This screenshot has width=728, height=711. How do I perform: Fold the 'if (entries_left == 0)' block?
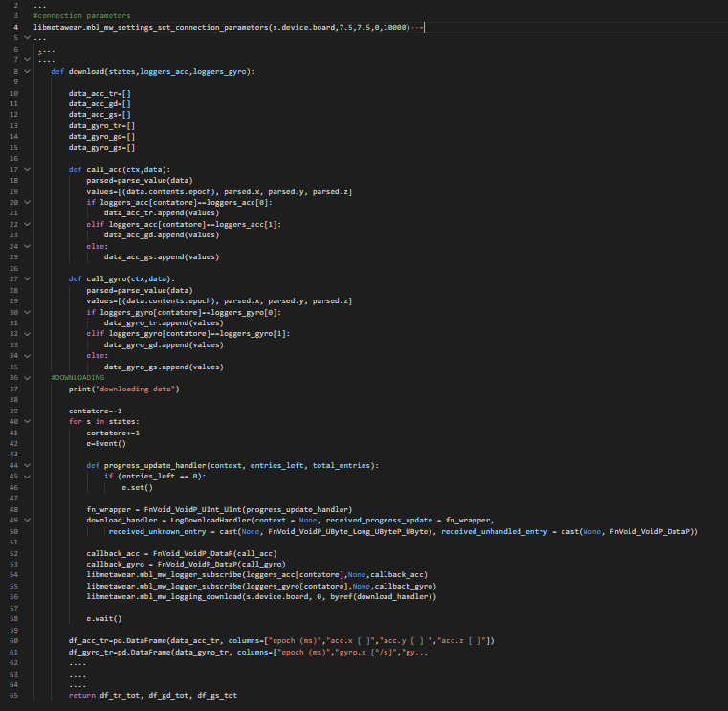pos(26,476)
